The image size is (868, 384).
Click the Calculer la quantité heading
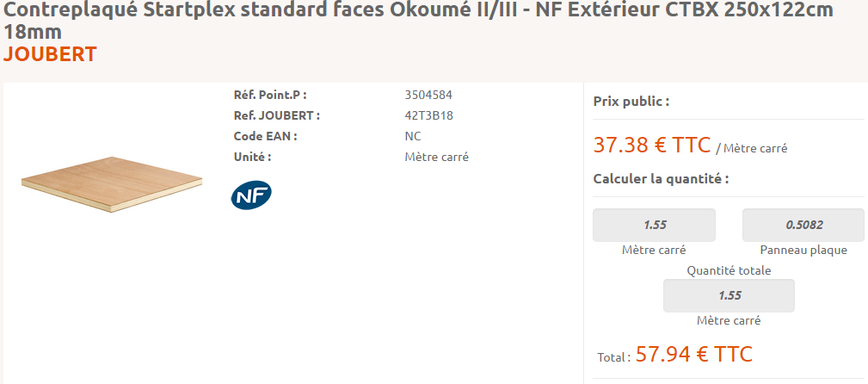(x=661, y=179)
